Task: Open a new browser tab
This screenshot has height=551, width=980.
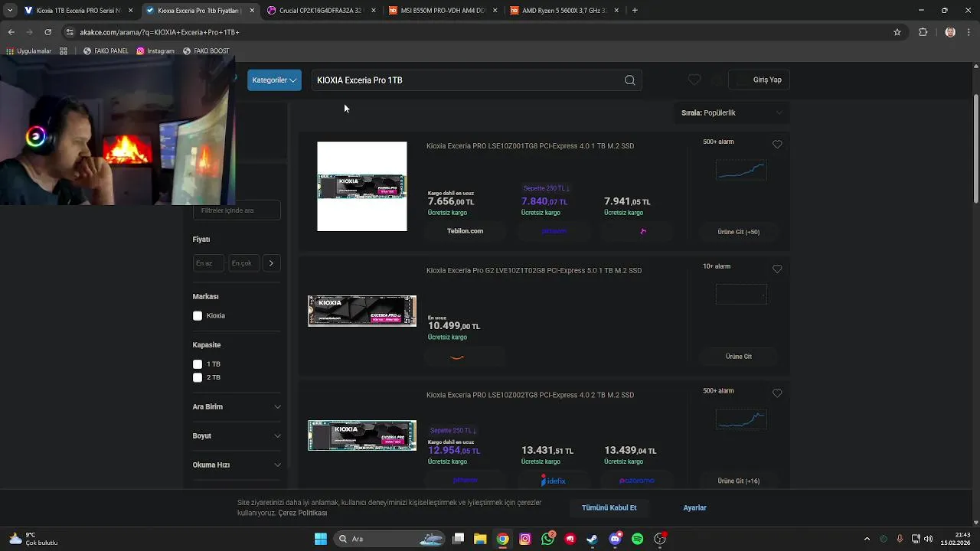Action: (x=635, y=11)
